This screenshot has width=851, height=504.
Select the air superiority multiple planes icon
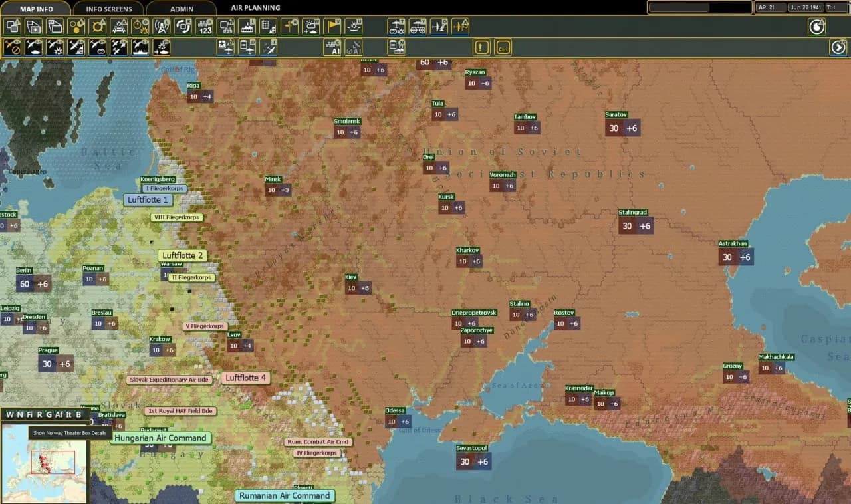[x=119, y=47]
